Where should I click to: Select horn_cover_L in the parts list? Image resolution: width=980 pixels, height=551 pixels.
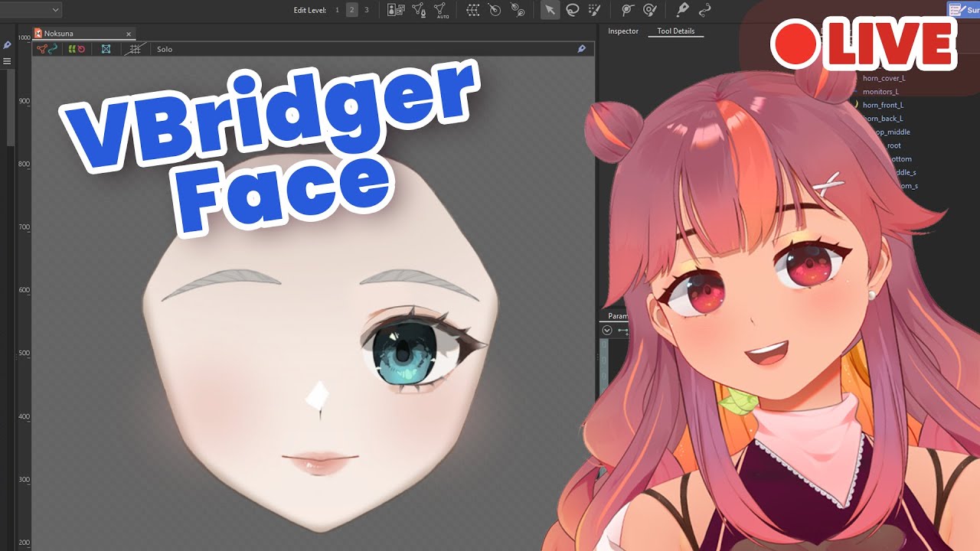point(884,78)
